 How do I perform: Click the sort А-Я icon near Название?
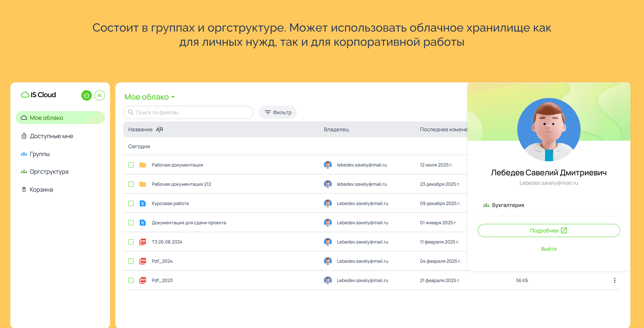(159, 129)
